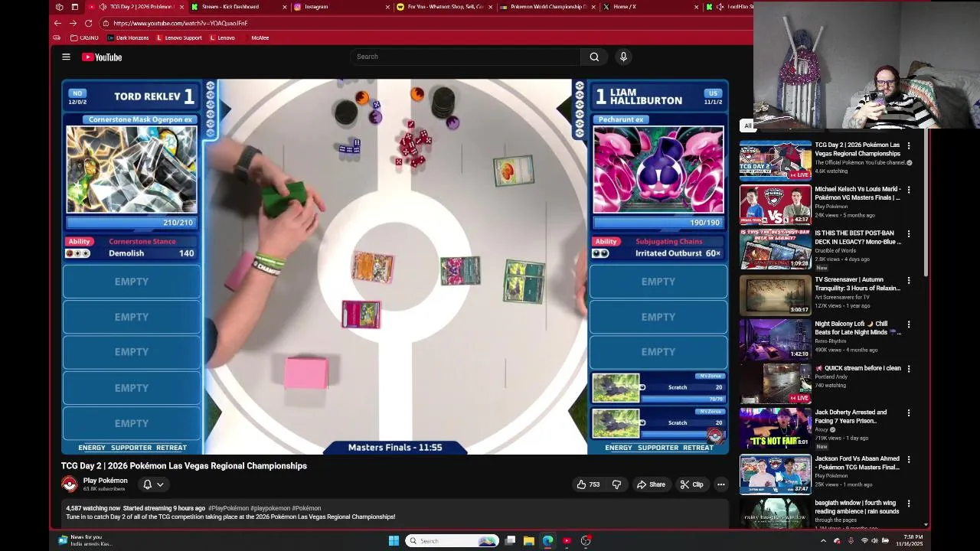Open the Play Pokémon channel avatar
Viewport: 980px width, 551px height.
(x=70, y=484)
